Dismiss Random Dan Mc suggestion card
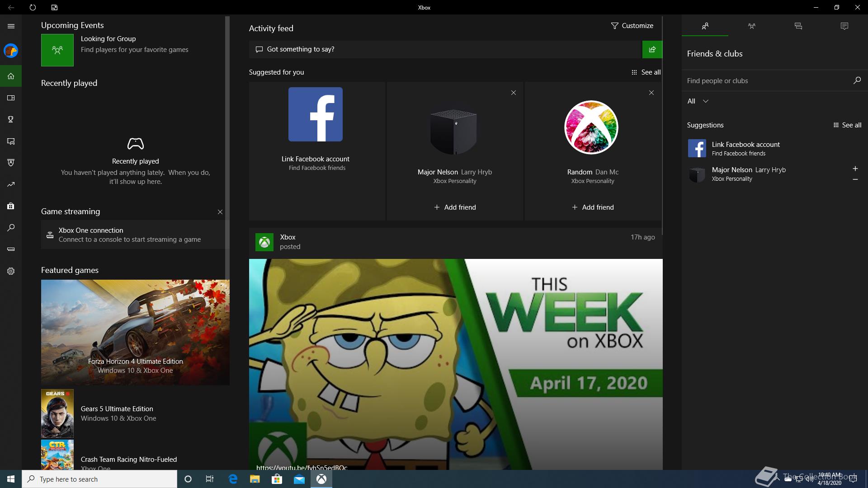This screenshot has height=488, width=868. 651,93
